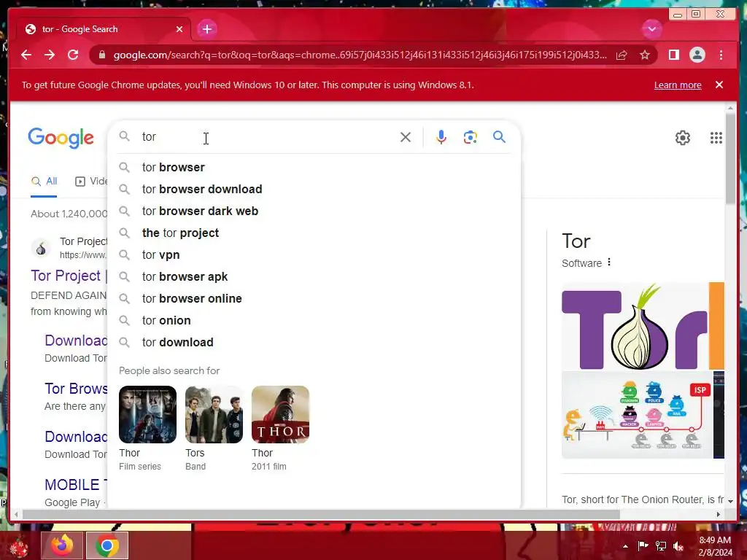
Task: Open the Chrome three-dot menu
Action: [x=721, y=55]
